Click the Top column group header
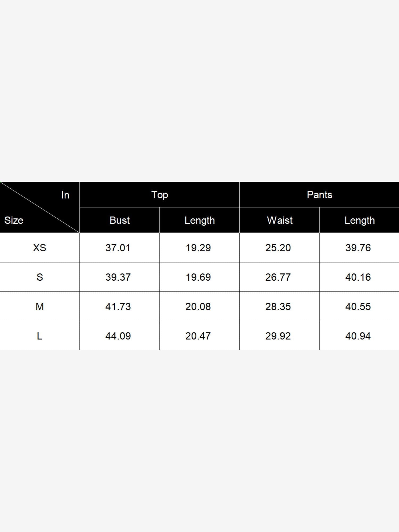The image size is (399, 532). tap(160, 195)
